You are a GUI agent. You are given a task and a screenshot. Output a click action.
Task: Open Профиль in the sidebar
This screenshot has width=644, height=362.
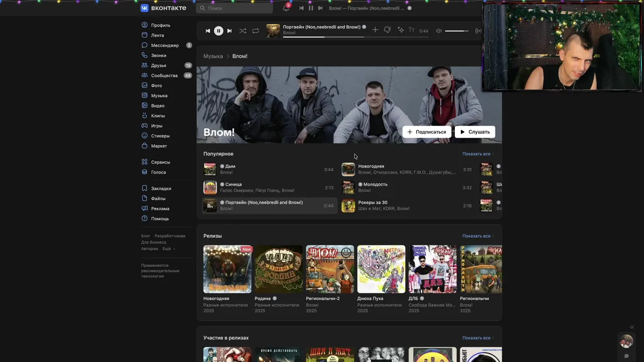tap(160, 25)
